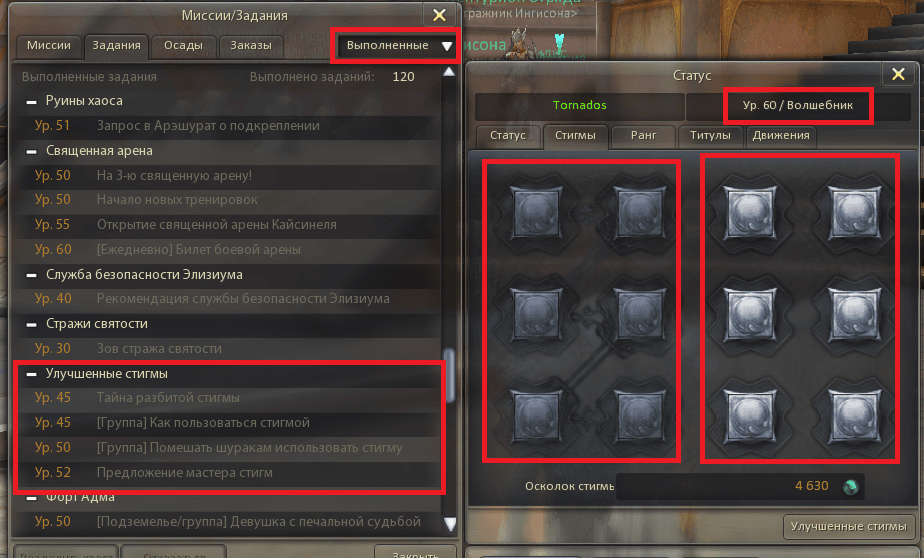Click the middle-left normal stigma slot

pyautogui.click(x=536, y=314)
